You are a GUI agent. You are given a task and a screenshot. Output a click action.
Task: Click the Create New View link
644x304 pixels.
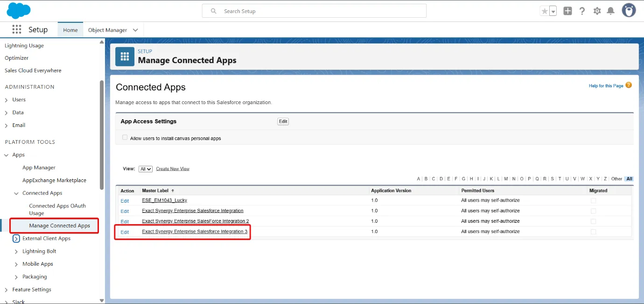(x=173, y=169)
